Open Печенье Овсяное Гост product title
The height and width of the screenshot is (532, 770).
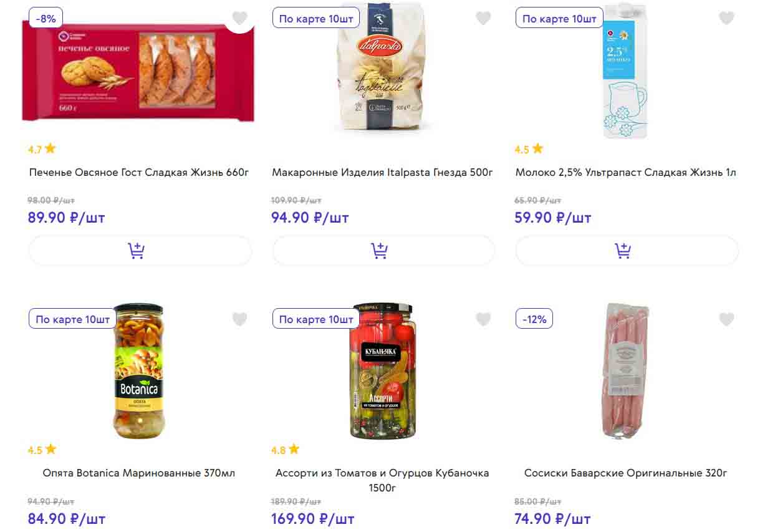[139, 172]
